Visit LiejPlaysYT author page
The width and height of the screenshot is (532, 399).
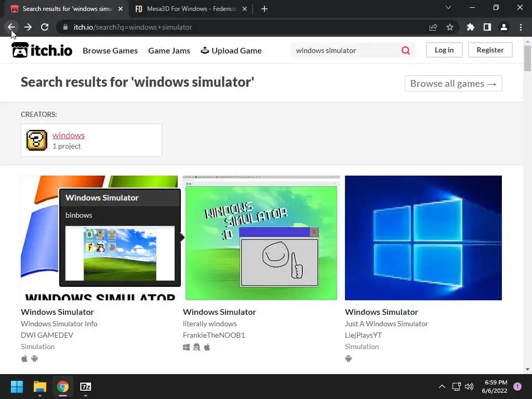point(363,335)
